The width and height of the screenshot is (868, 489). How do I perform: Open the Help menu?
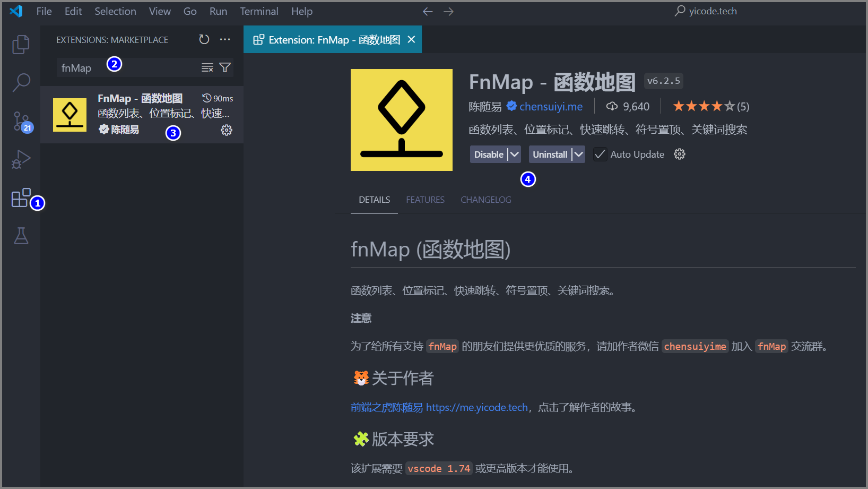point(302,11)
